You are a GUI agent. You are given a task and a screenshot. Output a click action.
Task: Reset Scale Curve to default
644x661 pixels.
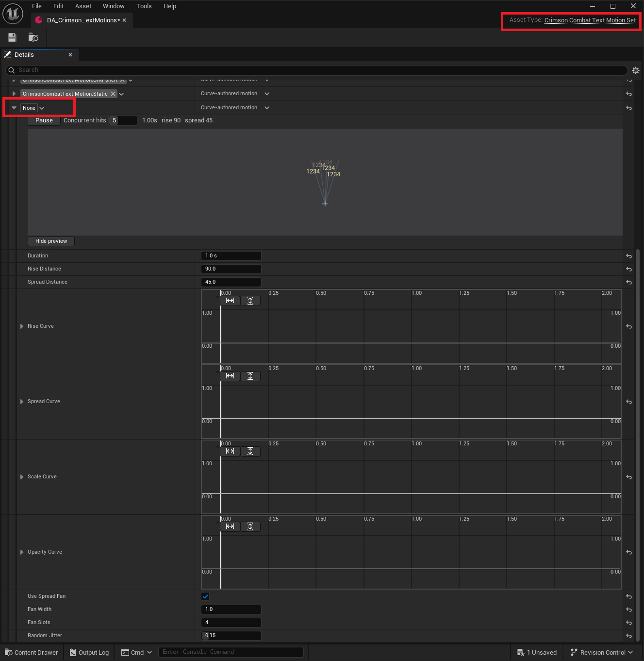pyautogui.click(x=629, y=477)
